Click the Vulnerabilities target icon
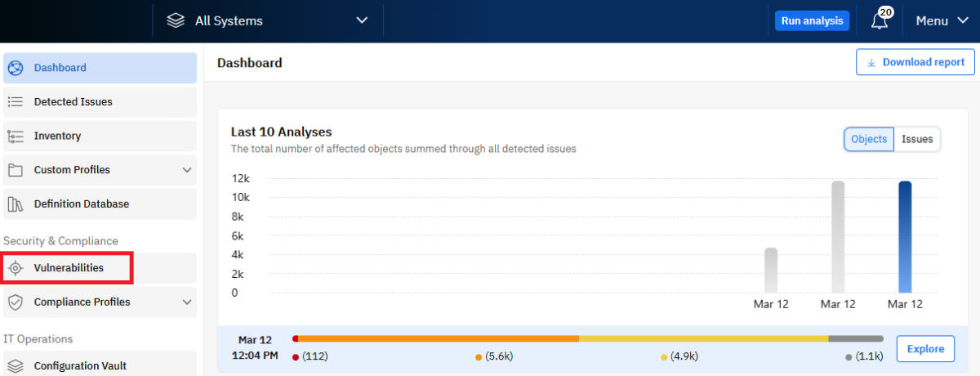 [x=16, y=268]
